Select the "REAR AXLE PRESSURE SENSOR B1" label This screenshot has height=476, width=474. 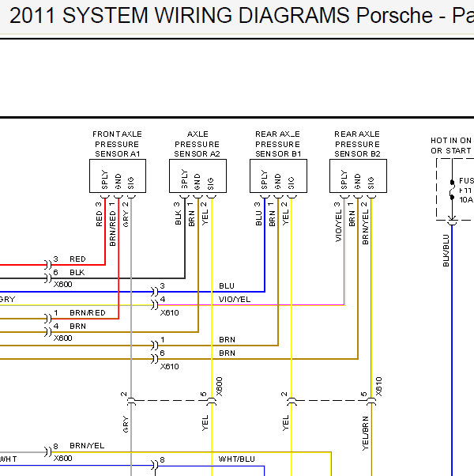click(278, 144)
